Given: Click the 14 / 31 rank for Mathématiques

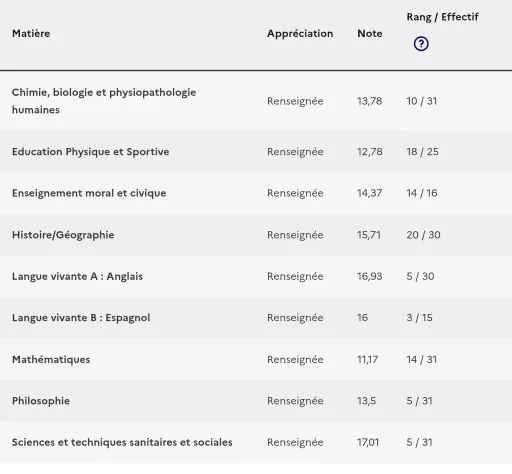Looking at the screenshot, I should tap(422, 360).
